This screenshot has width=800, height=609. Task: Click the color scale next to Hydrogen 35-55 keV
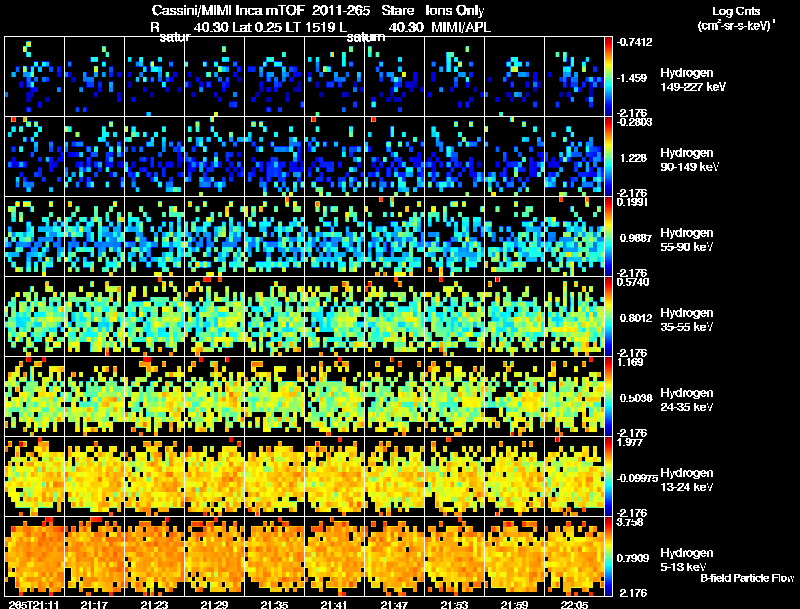point(608,317)
